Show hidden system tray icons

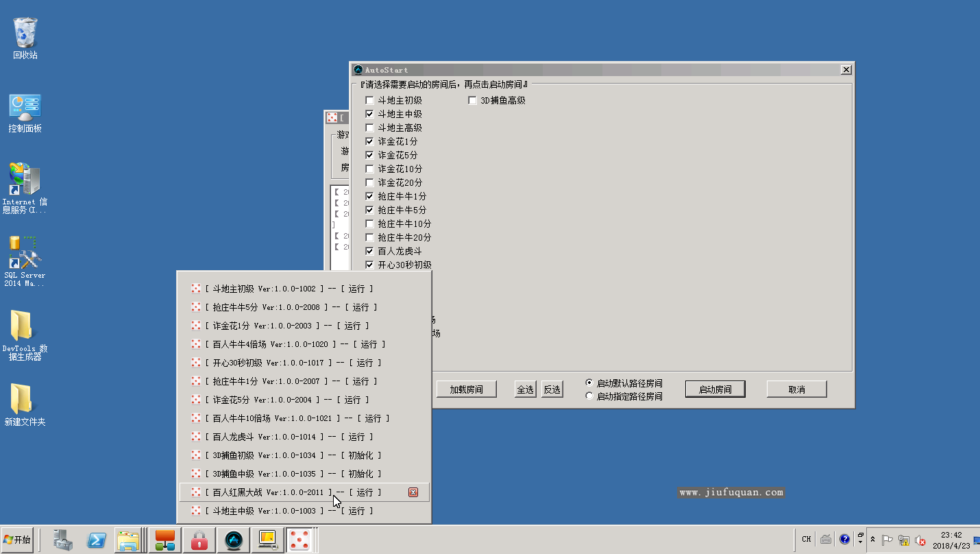(x=872, y=540)
